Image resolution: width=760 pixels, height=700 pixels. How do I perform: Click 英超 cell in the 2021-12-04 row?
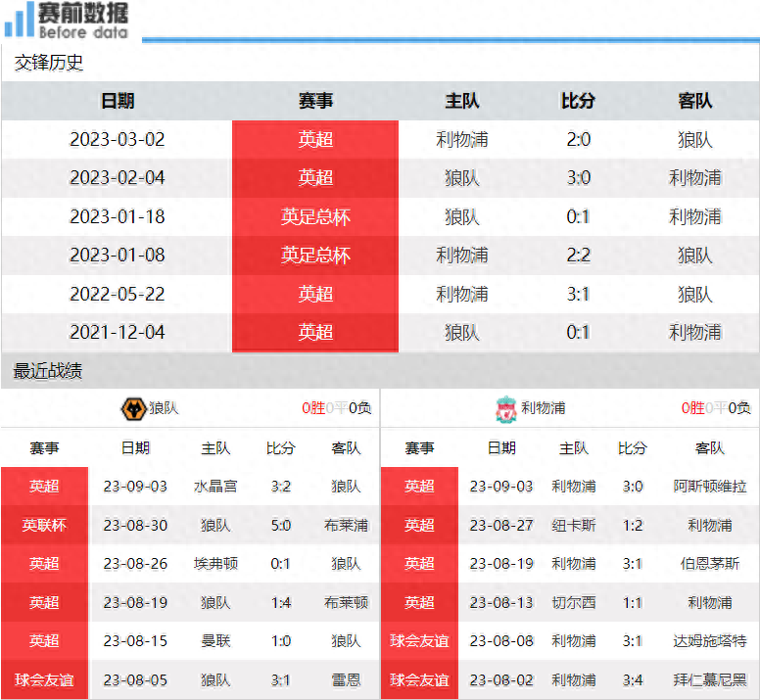coord(315,332)
